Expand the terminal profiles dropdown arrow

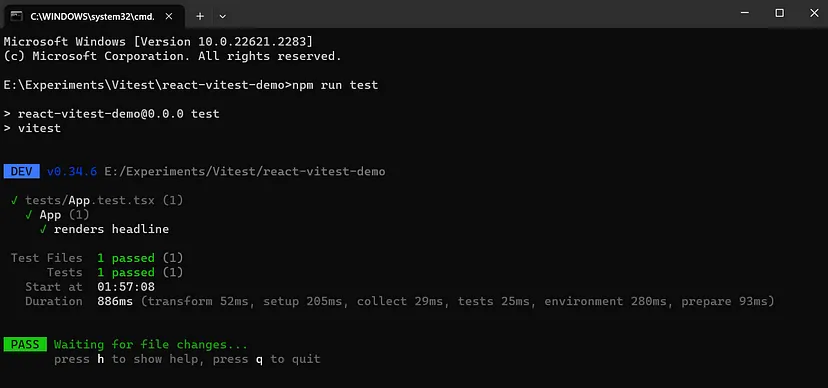(x=222, y=16)
